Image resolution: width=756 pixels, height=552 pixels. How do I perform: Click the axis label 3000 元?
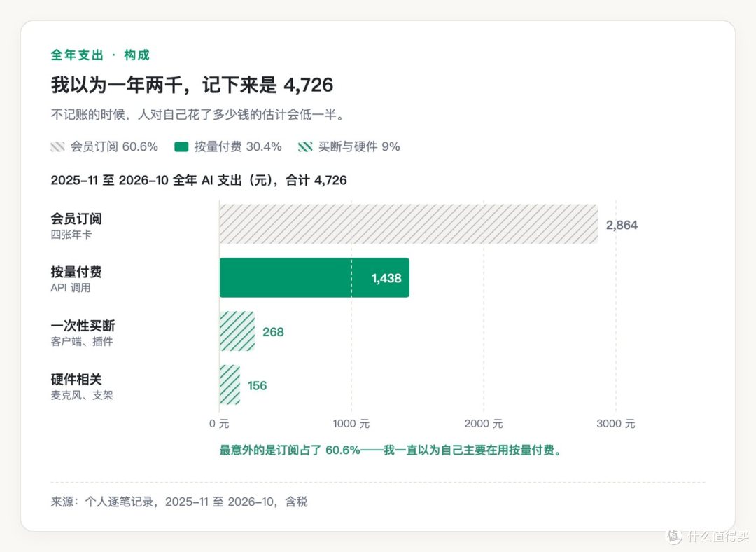click(x=616, y=424)
